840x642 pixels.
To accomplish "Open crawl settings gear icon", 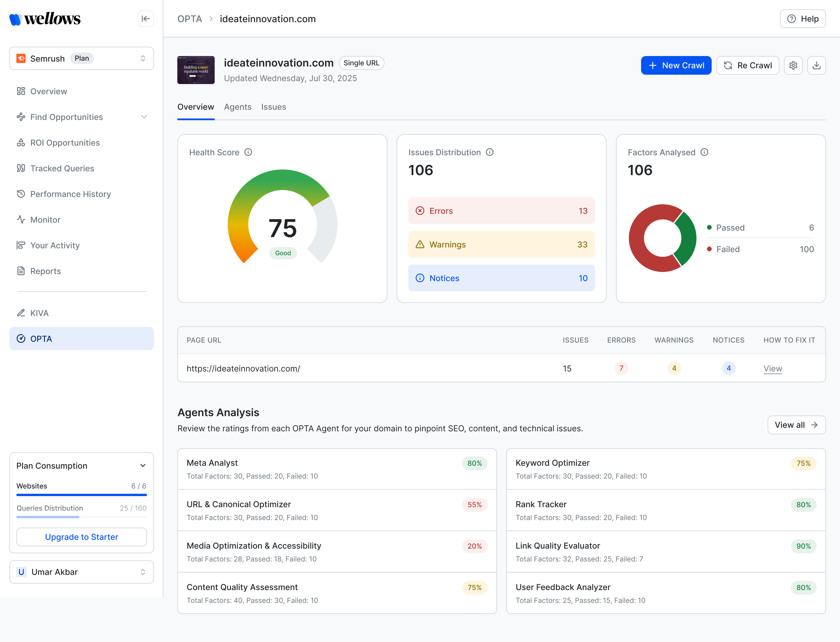I will click(x=793, y=65).
